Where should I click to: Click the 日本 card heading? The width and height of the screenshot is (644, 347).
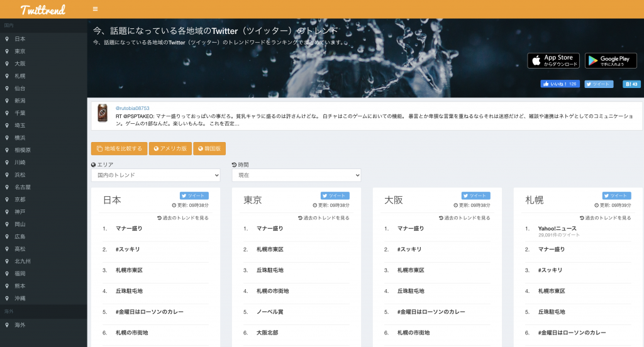coord(112,200)
